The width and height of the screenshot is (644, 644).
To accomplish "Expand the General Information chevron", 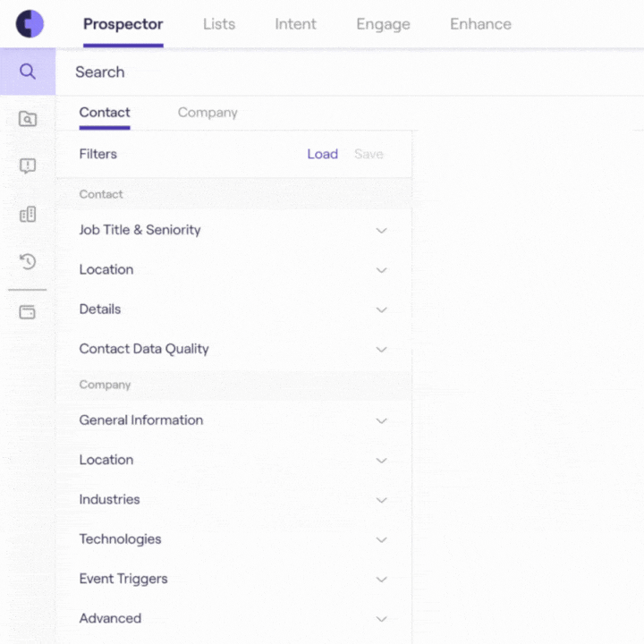I will pyautogui.click(x=382, y=421).
